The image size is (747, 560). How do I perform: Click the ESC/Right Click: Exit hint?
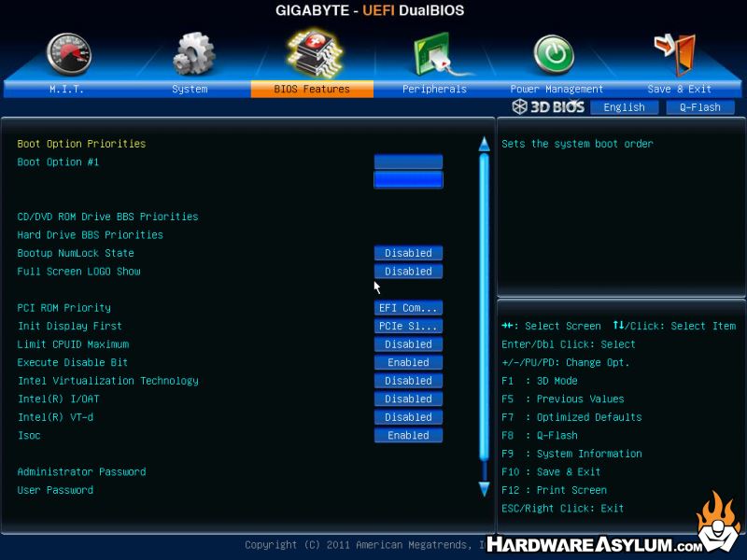563,509
